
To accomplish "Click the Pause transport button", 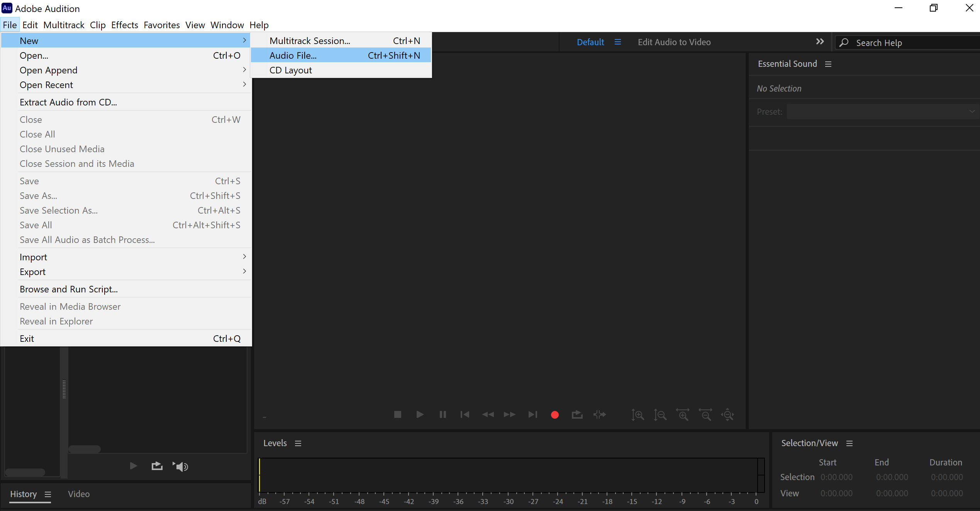I will point(443,415).
